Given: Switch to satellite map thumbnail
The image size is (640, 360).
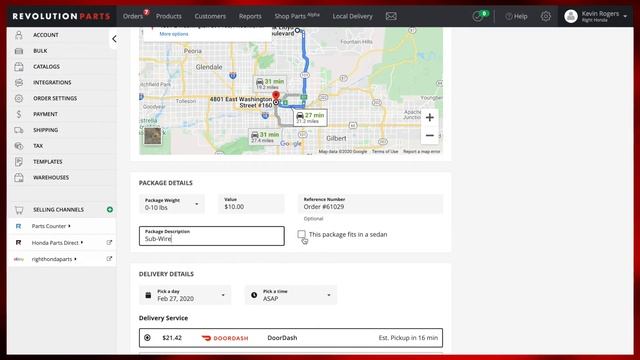Looking at the screenshot, I should 153,136.
